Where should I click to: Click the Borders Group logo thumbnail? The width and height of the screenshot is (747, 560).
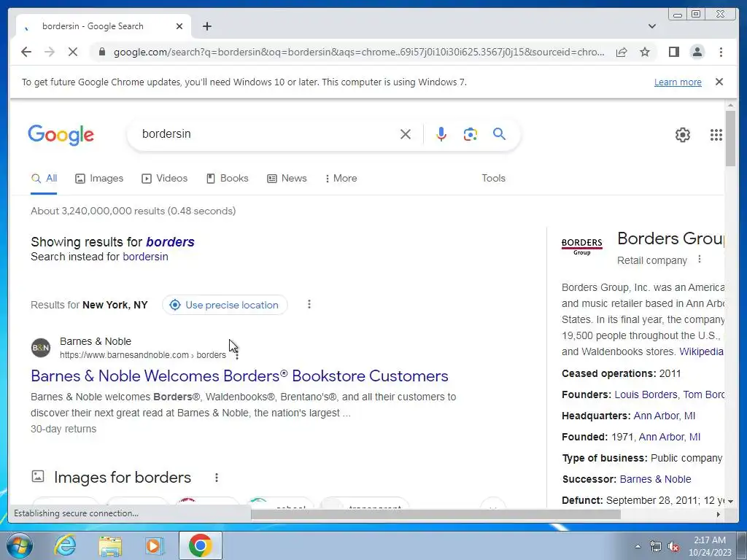pyautogui.click(x=581, y=246)
